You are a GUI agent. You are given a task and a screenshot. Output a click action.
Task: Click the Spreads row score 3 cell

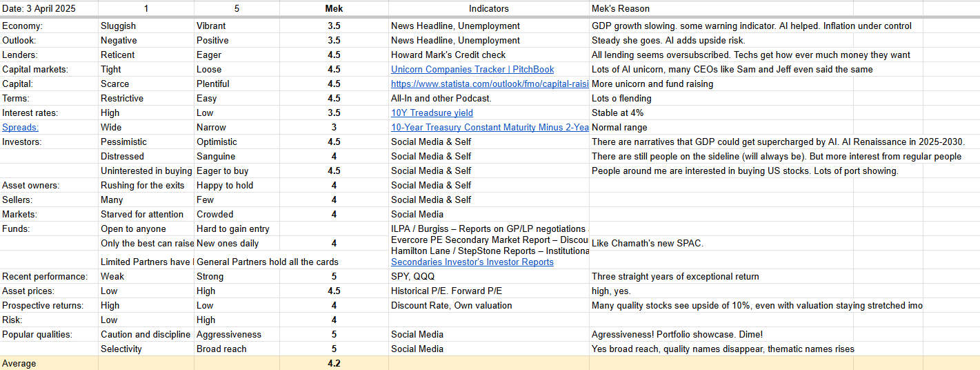(x=334, y=127)
